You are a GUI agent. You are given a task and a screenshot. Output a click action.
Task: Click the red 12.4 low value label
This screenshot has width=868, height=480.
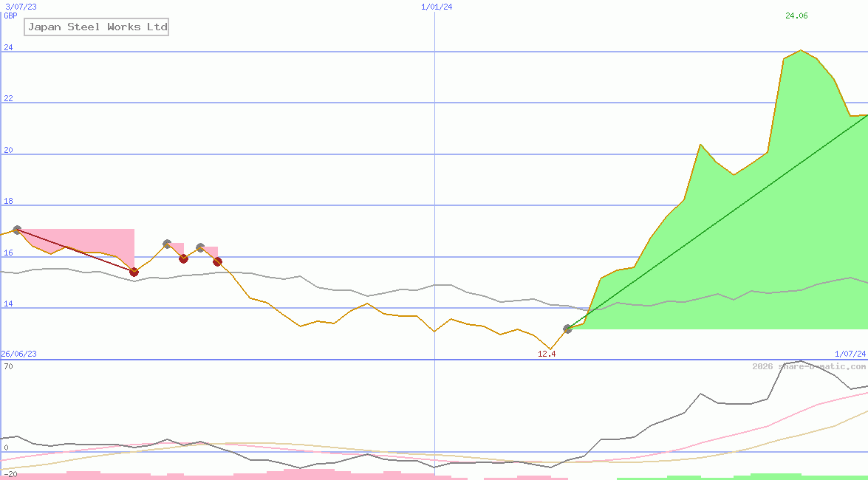547,354
